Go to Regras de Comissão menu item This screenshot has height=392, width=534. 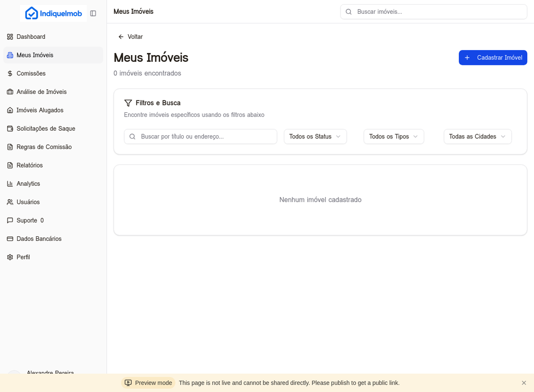pos(44,147)
